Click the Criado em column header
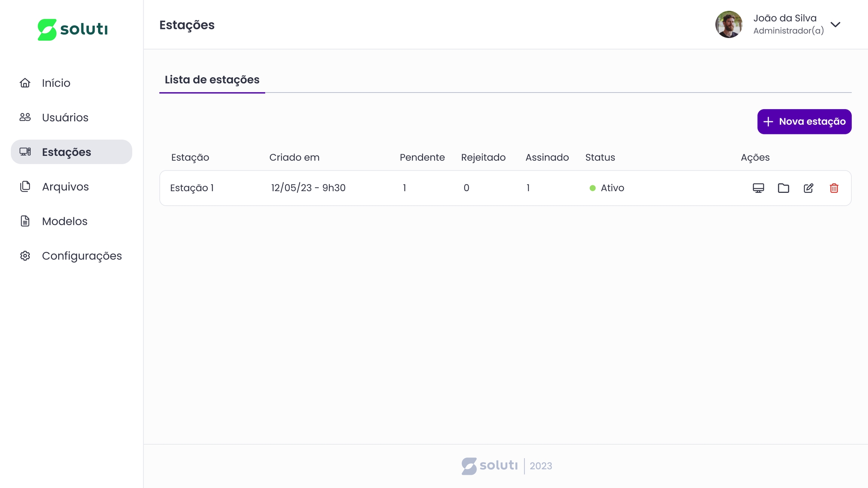 coord(294,157)
